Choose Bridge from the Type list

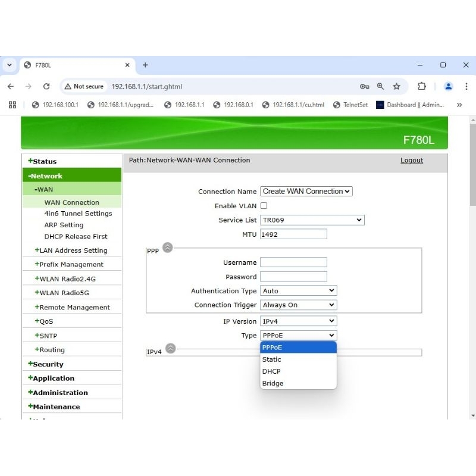[x=273, y=383]
